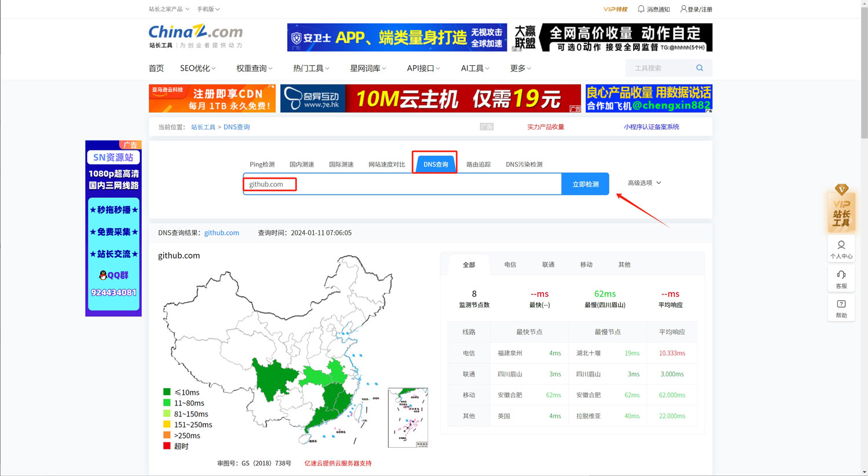Select the DNS查询 tab
The image size is (868, 476).
tap(435, 164)
